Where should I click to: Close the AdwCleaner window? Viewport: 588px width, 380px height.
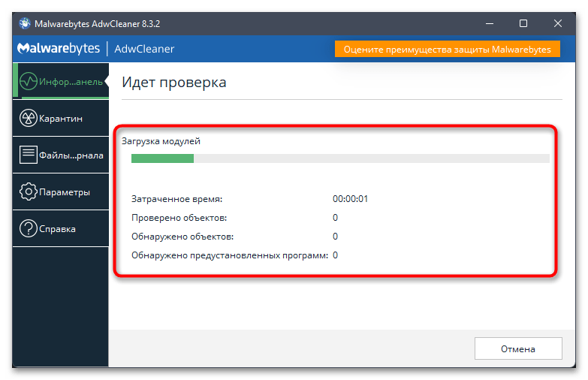(x=558, y=23)
